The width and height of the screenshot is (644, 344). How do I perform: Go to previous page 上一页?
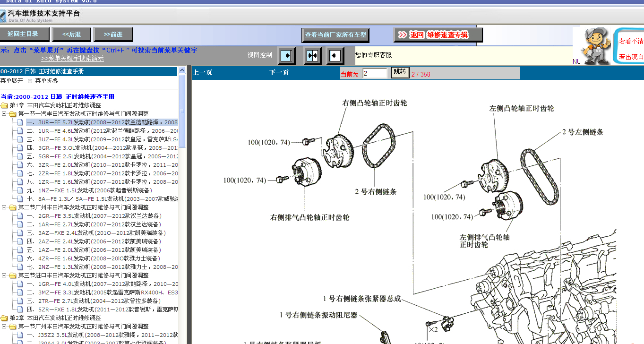pyautogui.click(x=202, y=73)
